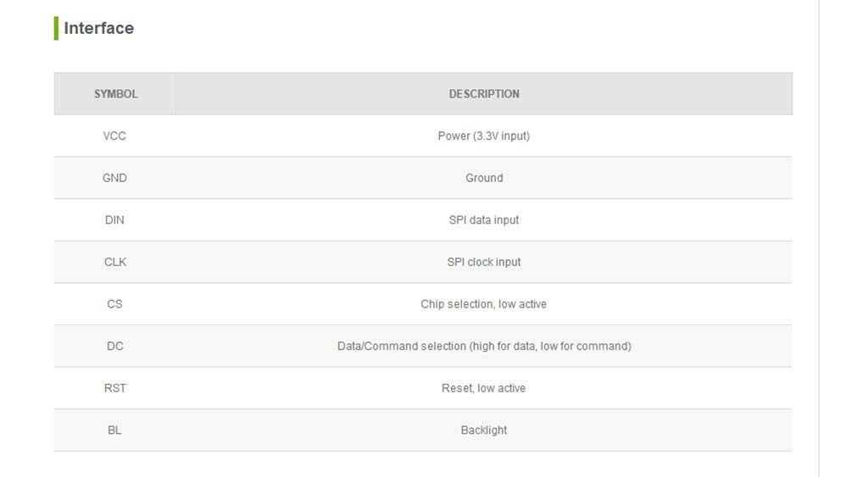Select the SPI clock input description
The width and height of the screenshot is (868, 477).
(484, 262)
